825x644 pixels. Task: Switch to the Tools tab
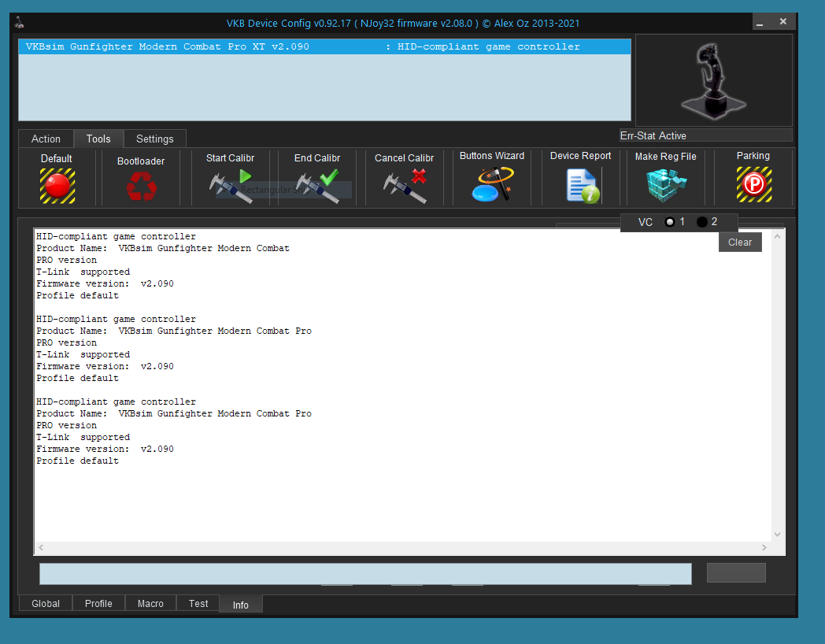[x=98, y=139]
